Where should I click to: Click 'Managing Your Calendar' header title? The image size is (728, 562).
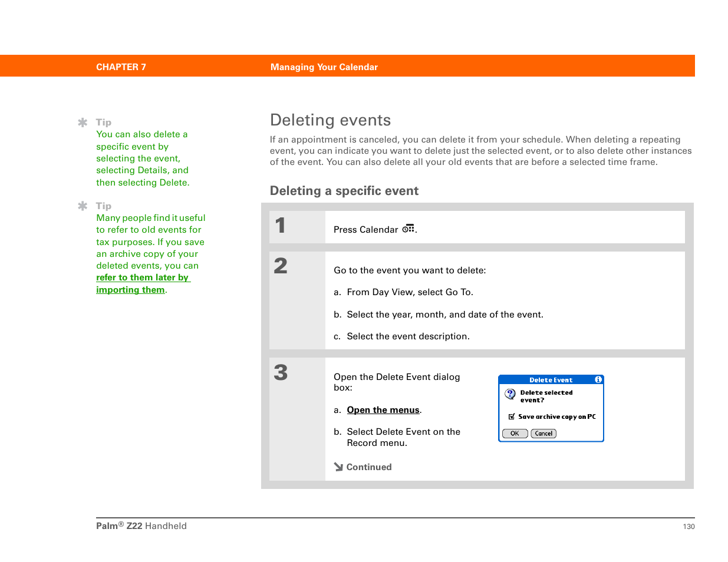324,67
